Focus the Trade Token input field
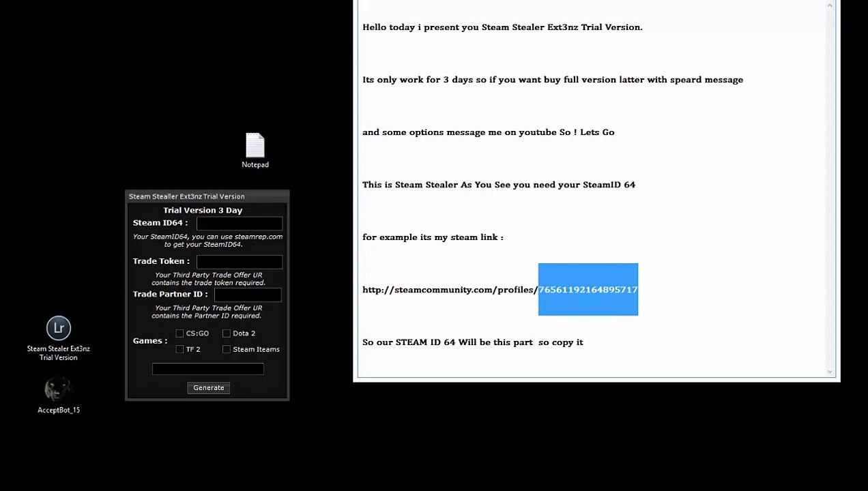This screenshot has width=868, height=491. 240,261
